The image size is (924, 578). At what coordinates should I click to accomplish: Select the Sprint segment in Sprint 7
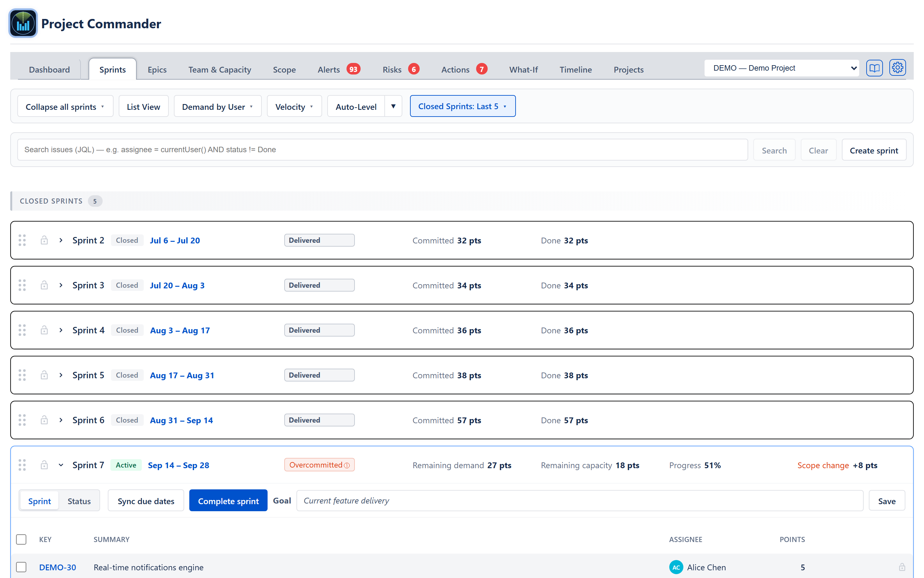[x=39, y=501]
